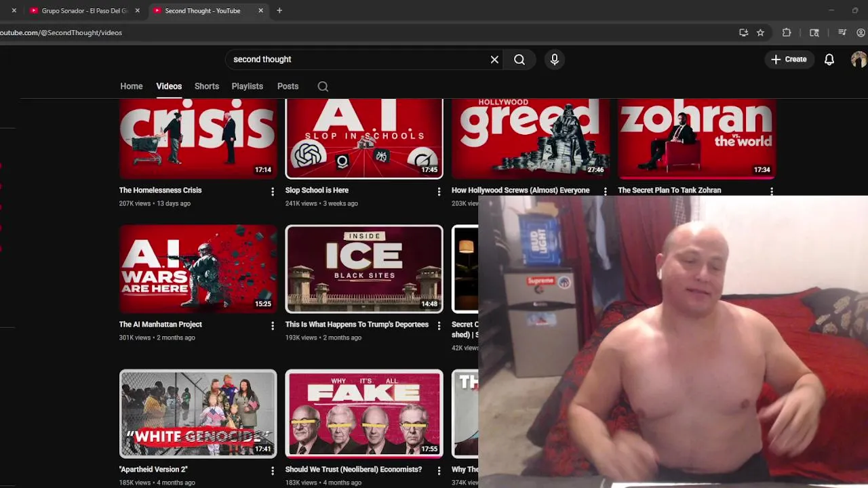Go to the Shorts tab
868x488 pixels.
pyautogui.click(x=207, y=86)
